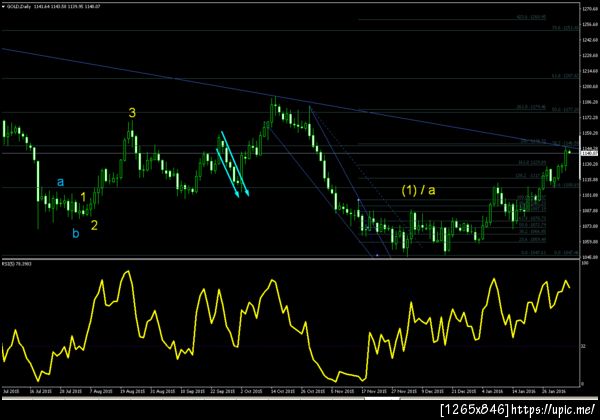Click the 31 Aug 2015 date label
Viewport: 600px width, 420px height.
pos(162,391)
